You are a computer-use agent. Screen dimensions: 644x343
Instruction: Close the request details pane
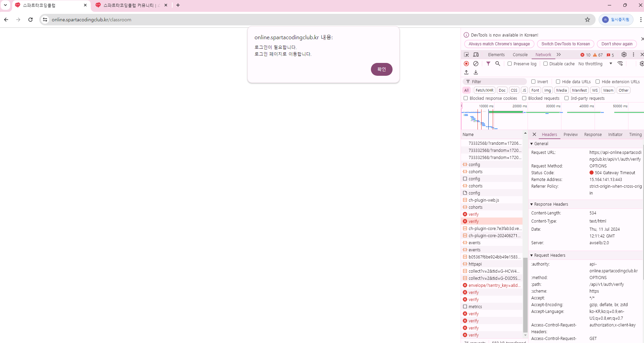pos(534,134)
